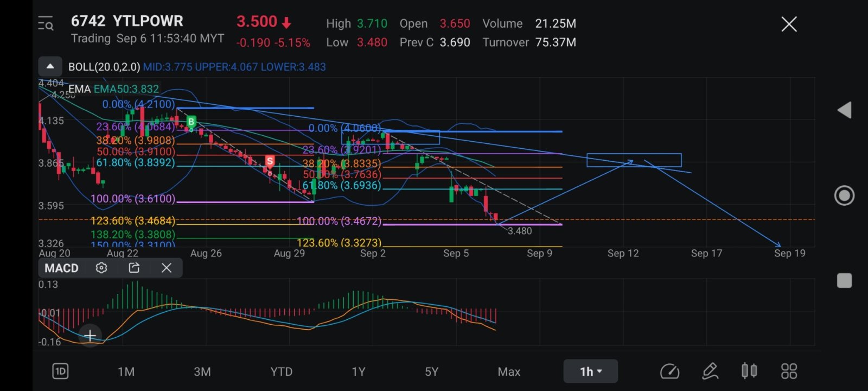Click the Sep 19 date axis label

pyautogui.click(x=789, y=253)
